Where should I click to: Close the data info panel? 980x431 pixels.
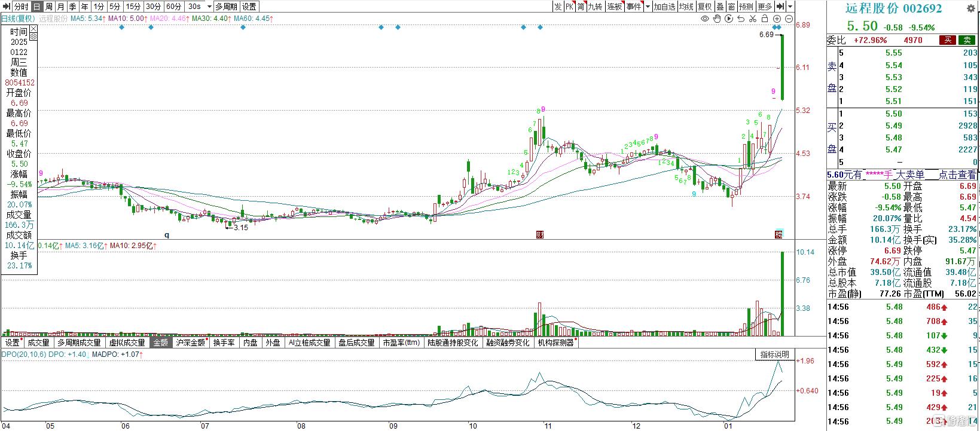pos(33,27)
